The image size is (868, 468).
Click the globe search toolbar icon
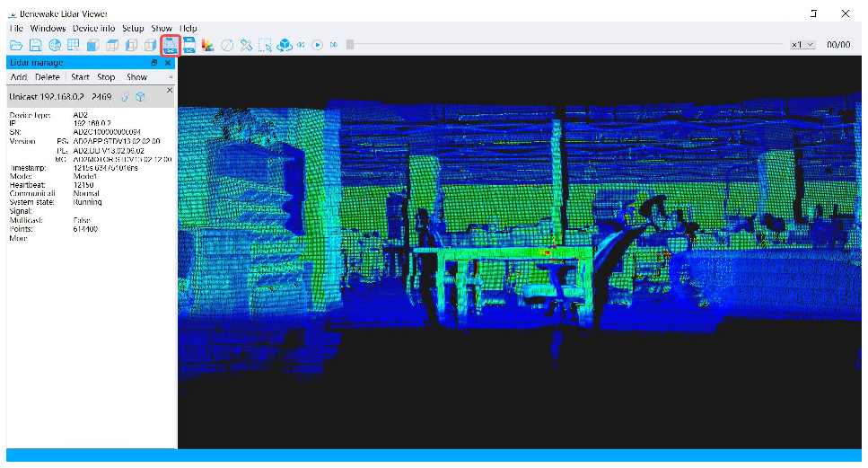click(55, 46)
